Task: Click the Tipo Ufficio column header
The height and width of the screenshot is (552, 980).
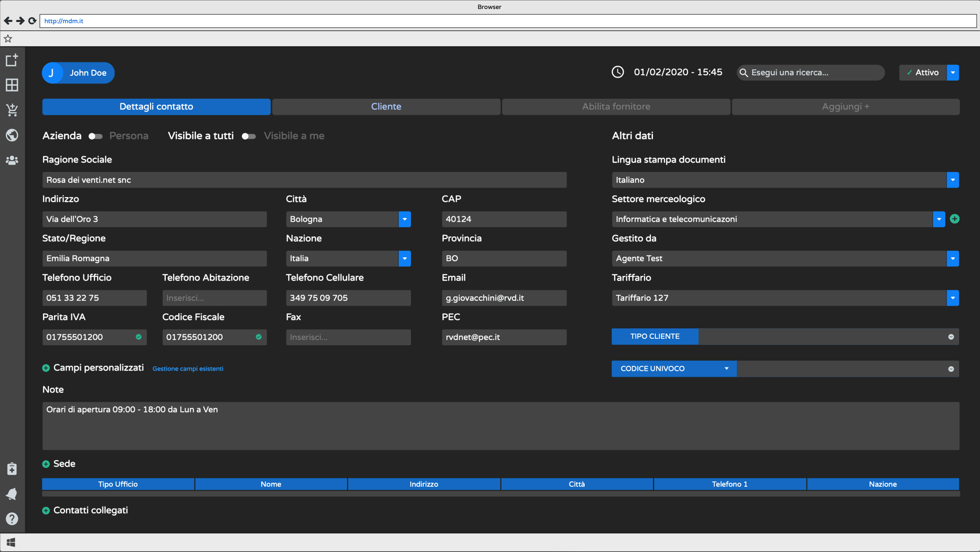Action: tap(118, 484)
